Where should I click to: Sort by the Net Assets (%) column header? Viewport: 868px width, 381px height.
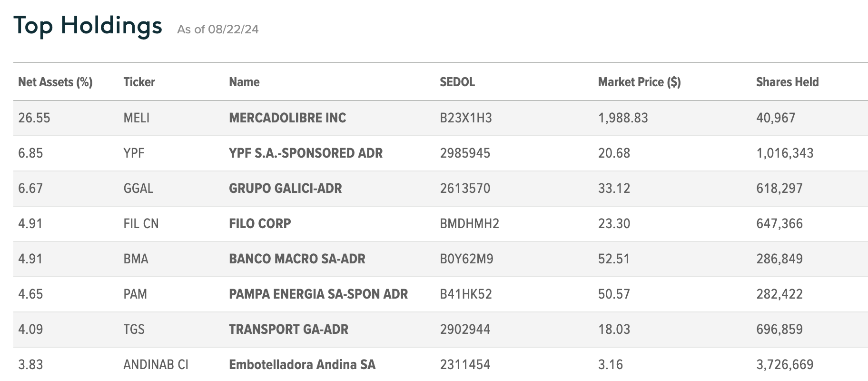55,82
